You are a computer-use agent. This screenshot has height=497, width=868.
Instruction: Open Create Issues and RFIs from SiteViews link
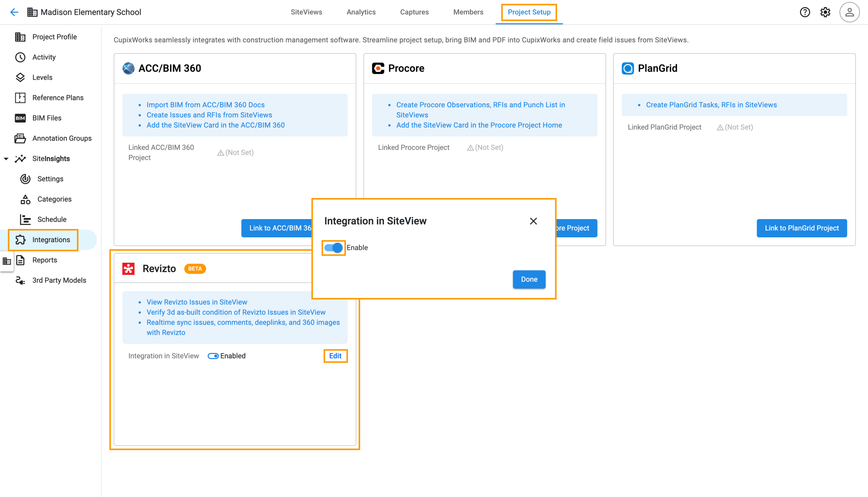tap(209, 115)
